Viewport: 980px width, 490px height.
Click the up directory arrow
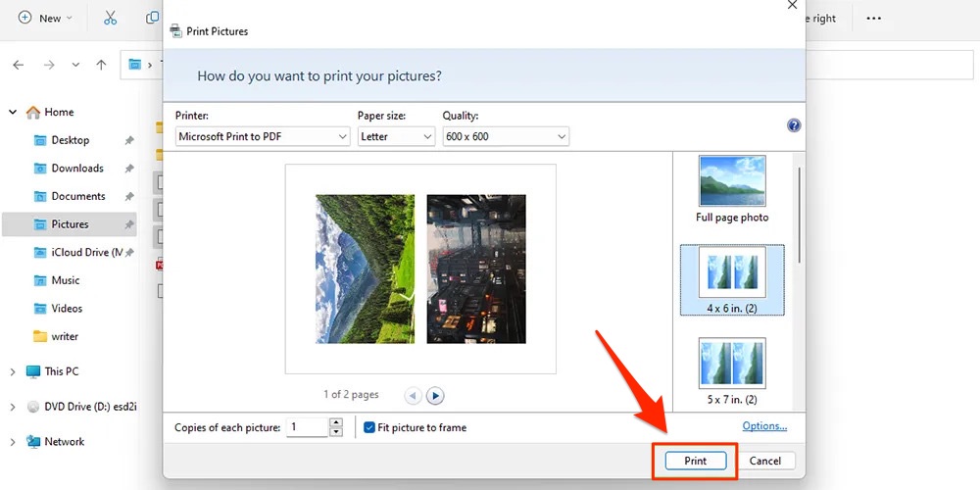[x=101, y=65]
